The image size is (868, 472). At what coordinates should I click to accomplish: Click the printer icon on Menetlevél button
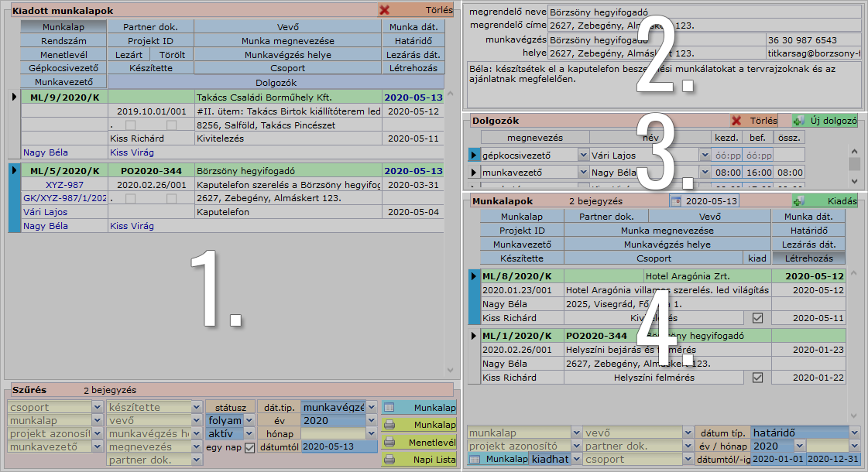tap(389, 443)
